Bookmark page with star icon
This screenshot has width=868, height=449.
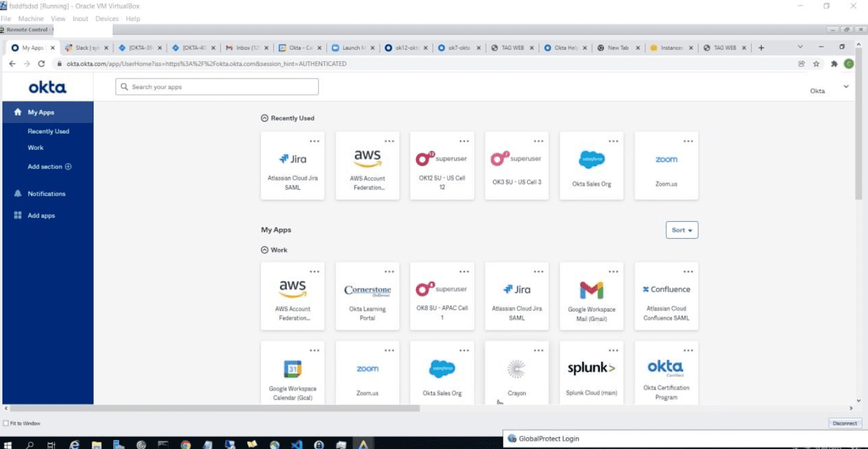pos(816,64)
